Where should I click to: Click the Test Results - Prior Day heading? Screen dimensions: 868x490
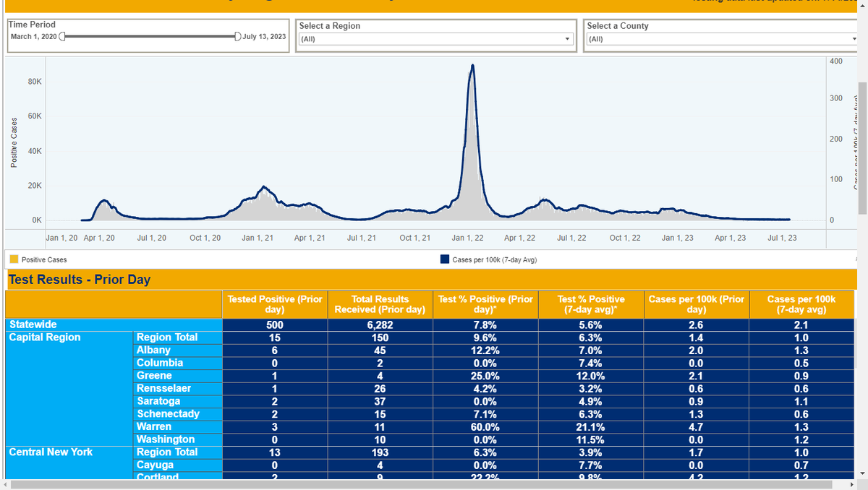pos(80,280)
